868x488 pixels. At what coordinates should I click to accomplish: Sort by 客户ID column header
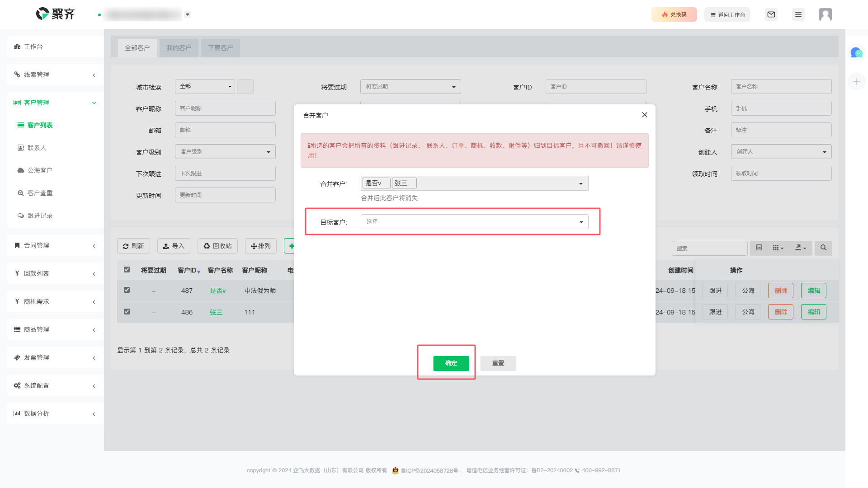pyautogui.click(x=189, y=270)
